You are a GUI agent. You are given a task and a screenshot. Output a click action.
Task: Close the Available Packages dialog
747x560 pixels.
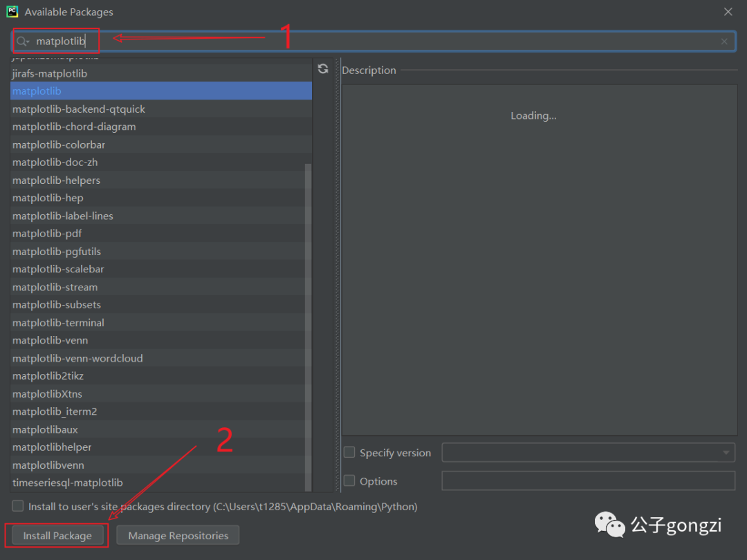(728, 12)
